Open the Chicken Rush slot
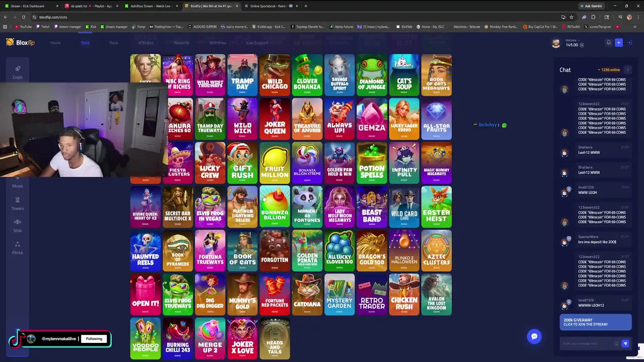Viewport: 644px width, 362px height. (404, 295)
